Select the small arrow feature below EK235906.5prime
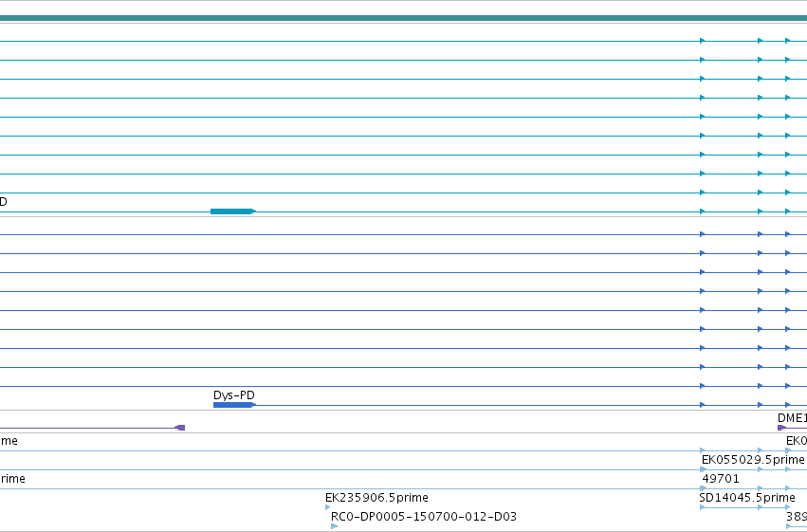This screenshot has height=532, width=807. 328,507
